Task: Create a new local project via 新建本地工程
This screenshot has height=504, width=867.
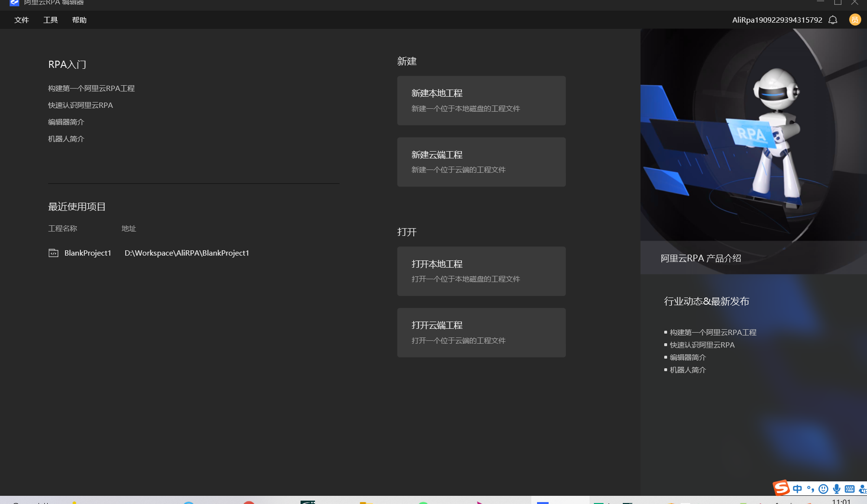Action: 481,101
